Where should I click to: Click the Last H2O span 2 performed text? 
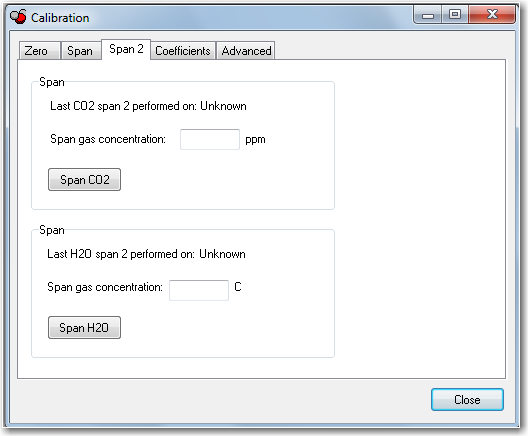click(x=146, y=254)
